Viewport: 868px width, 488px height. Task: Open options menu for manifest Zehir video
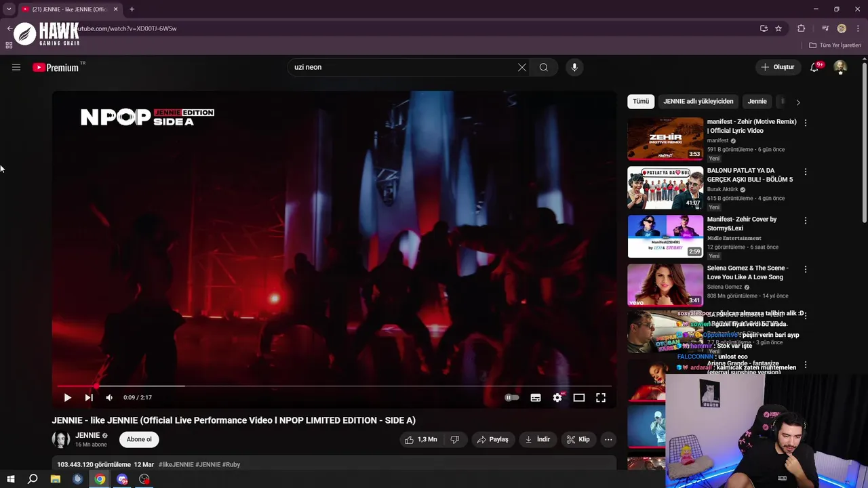click(x=806, y=123)
